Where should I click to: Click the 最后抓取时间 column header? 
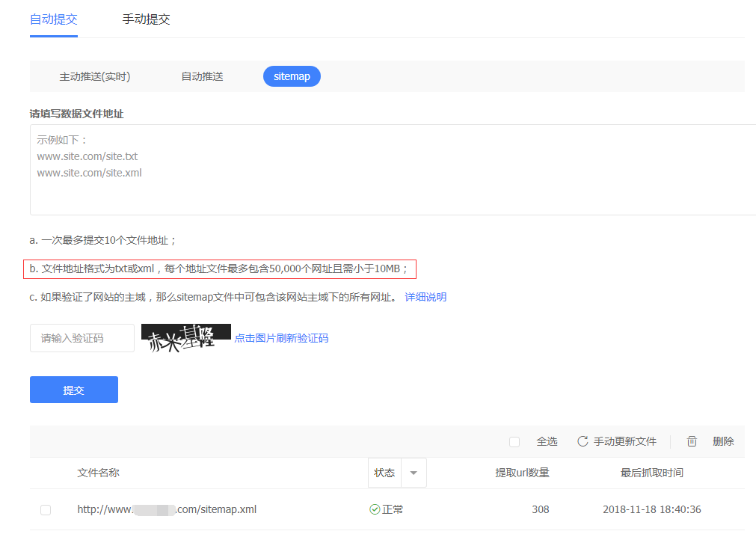point(652,473)
